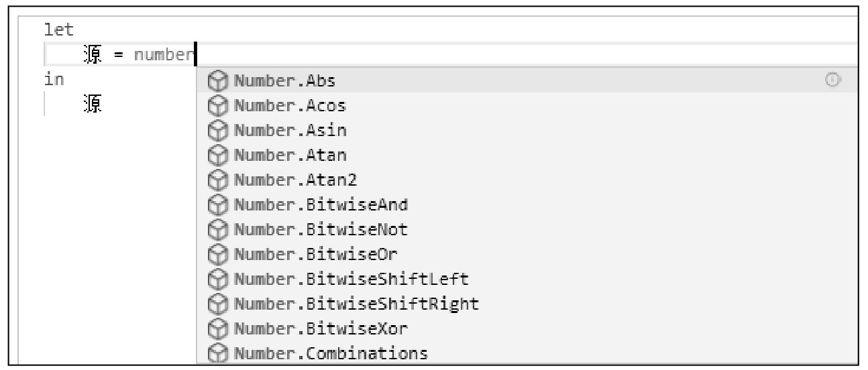Pick Number.BitwiseShiftLeft from the list
This screenshot has width=868, height=370.
pos(526,279)
